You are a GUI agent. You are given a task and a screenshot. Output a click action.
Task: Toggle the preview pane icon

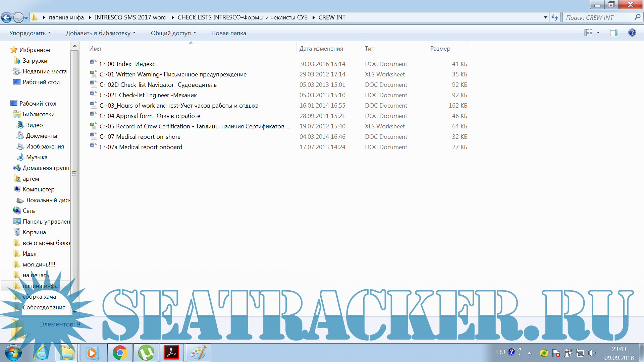(x=614, y=33)
